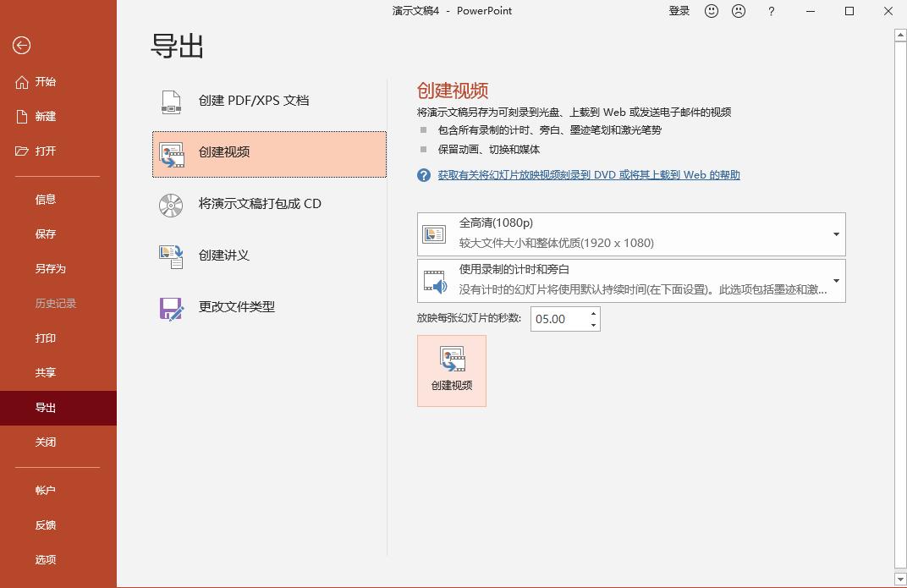Screen dimensions: 907x588
Task: Click the 创建 PDF/XPS 文档 document icon
Action: point(171,100)
